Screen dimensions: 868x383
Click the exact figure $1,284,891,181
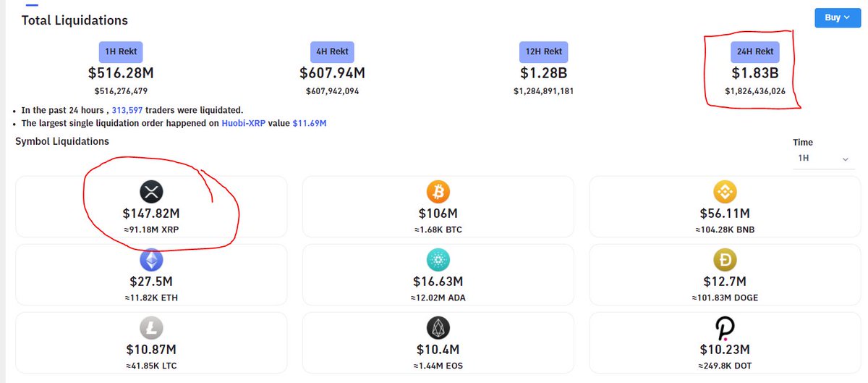click(543, 91)
